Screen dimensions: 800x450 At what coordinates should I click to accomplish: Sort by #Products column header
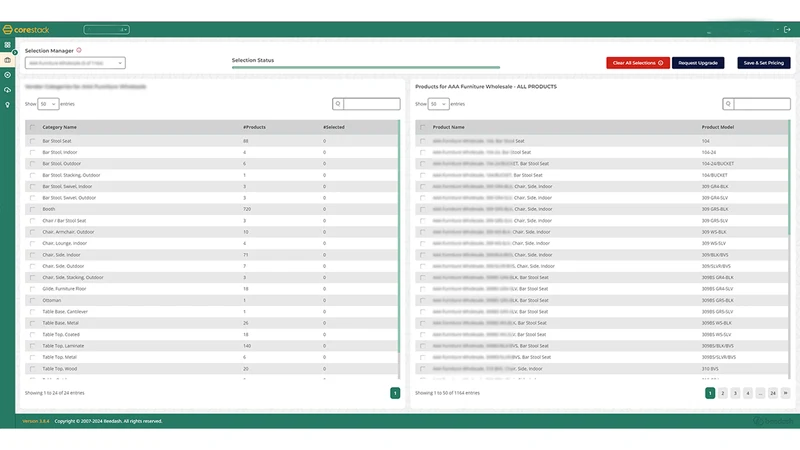pos(254,127)
